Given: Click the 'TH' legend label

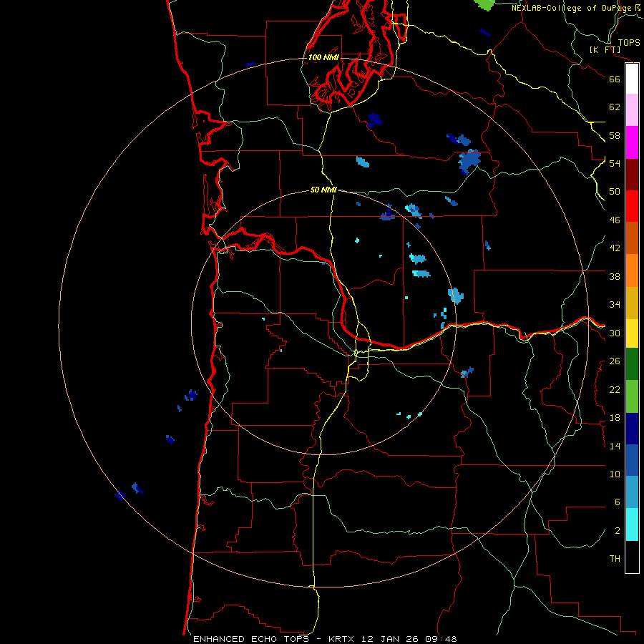Looking at the screenshot, I should click(615, 558).
